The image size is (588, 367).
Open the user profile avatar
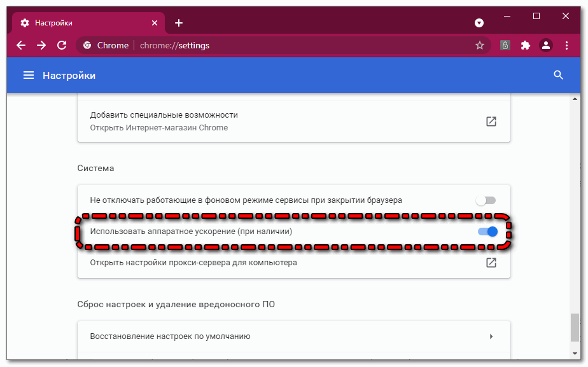[x=545, y=45]
